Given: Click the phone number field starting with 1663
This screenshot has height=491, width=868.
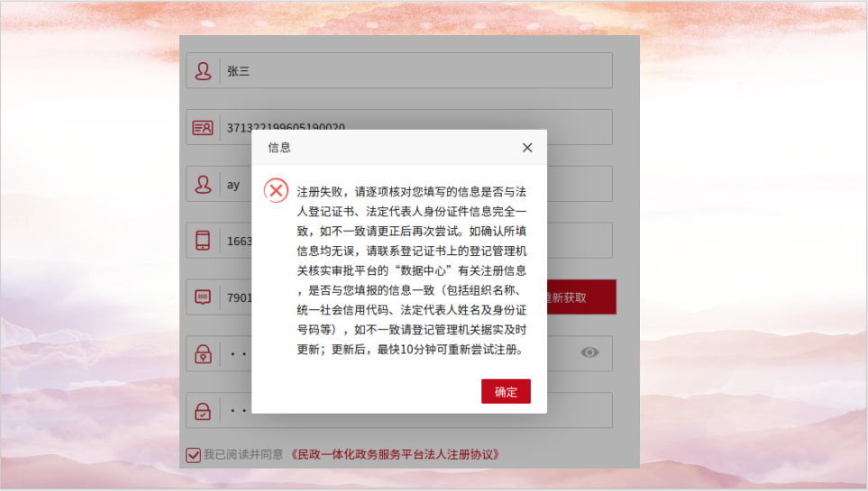Looking at the screenshot, I should (x=238, y=241).
